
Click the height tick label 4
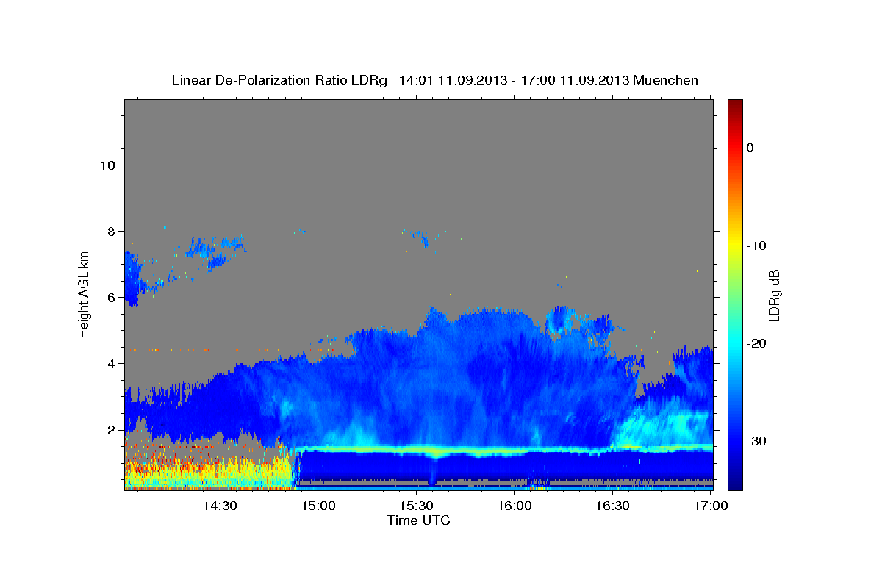[110, 363]
